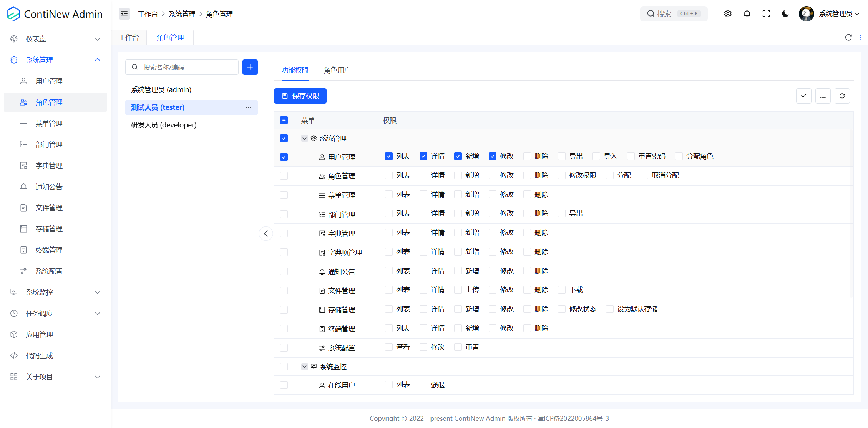Viewport: 868px width, 428px height.
Task: Open ellipsis menu for tester role
Action: point(249,107)
